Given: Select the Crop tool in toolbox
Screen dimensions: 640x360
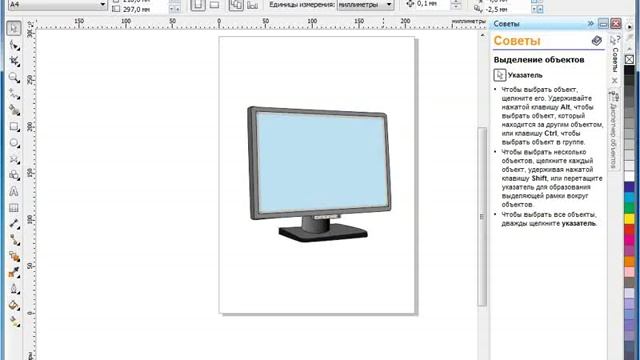Looking at the screenshot, I should pyautogui.click(x=14, y=62).
